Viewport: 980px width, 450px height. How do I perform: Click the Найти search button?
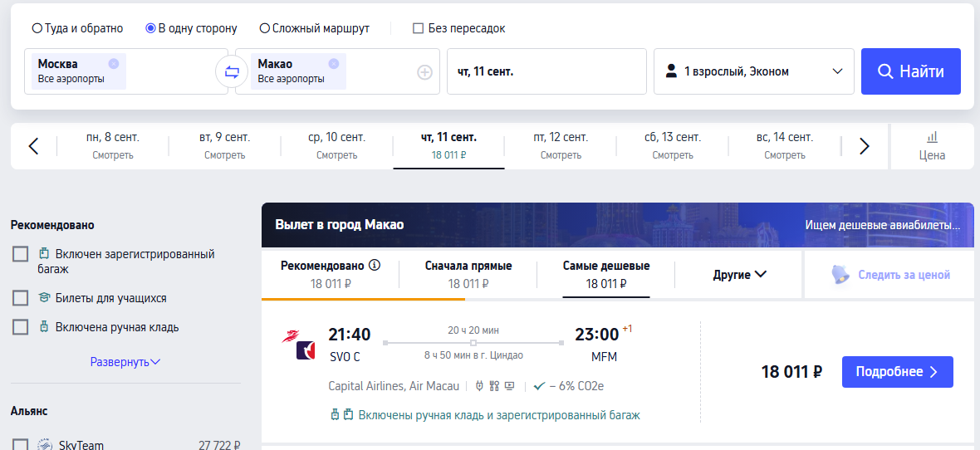(x=910, y=72)
